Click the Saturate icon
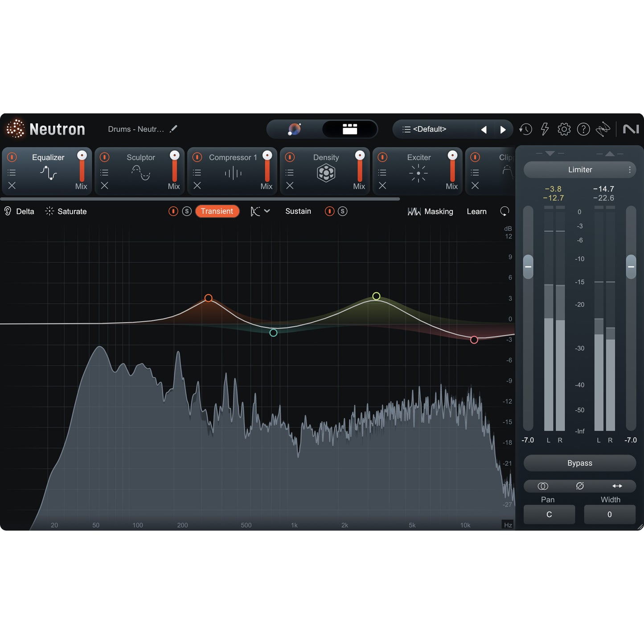Viewport: 644px width, 644px height. pyautogui.click(x=49, y=211)
